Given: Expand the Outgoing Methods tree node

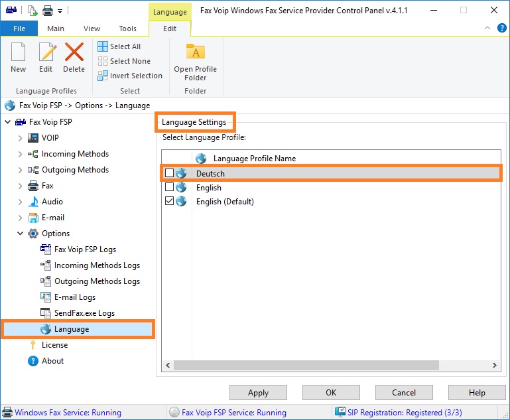Looking at the screenshot, I should [x=20, y=170].
